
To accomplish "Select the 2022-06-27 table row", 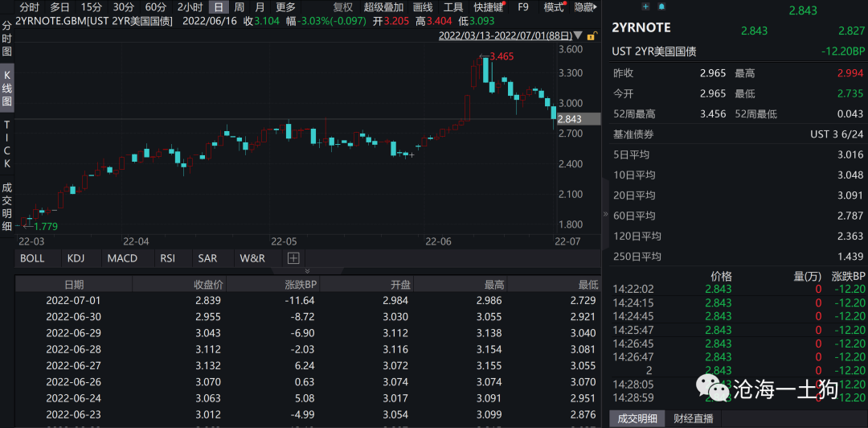I will 309,365.
